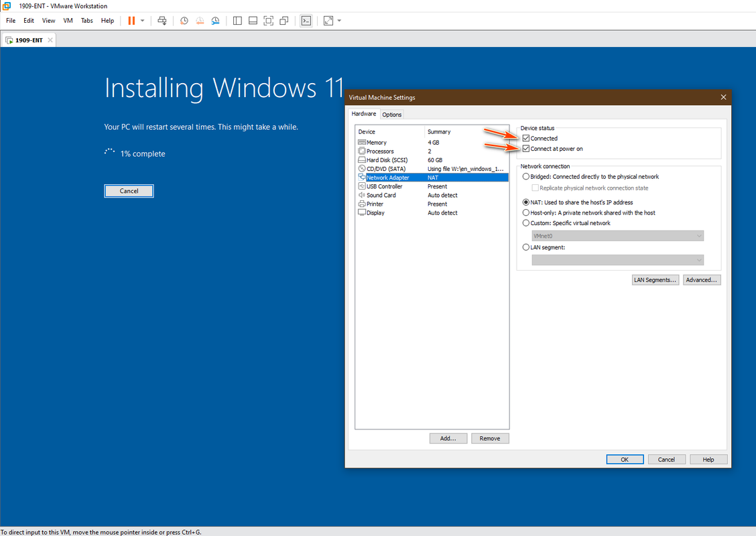
Task: Open Advanced... network settings
Action: click(702, 280)
